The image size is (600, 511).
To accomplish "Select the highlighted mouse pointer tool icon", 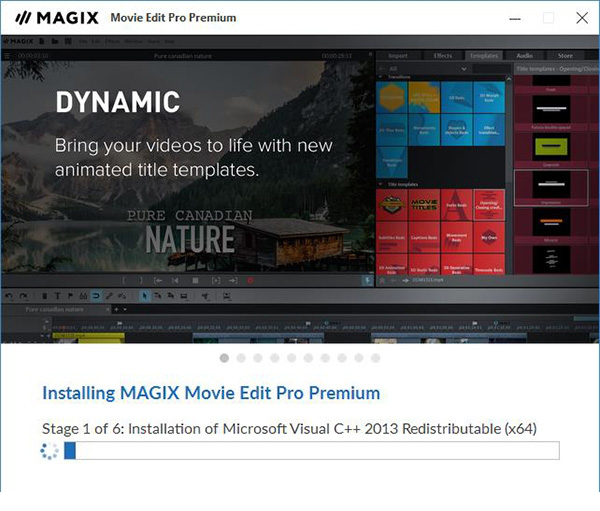I will pos(145,296).
